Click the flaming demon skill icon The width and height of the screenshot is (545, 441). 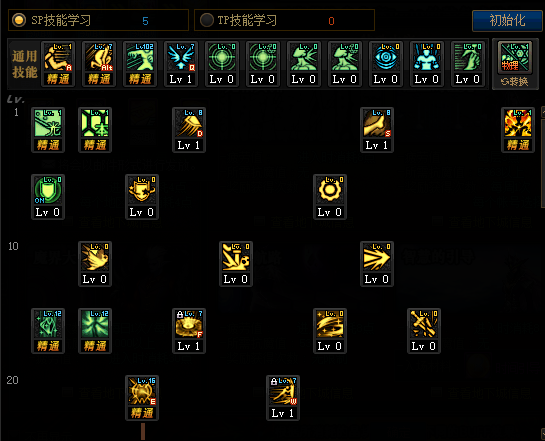coord(518,130)
